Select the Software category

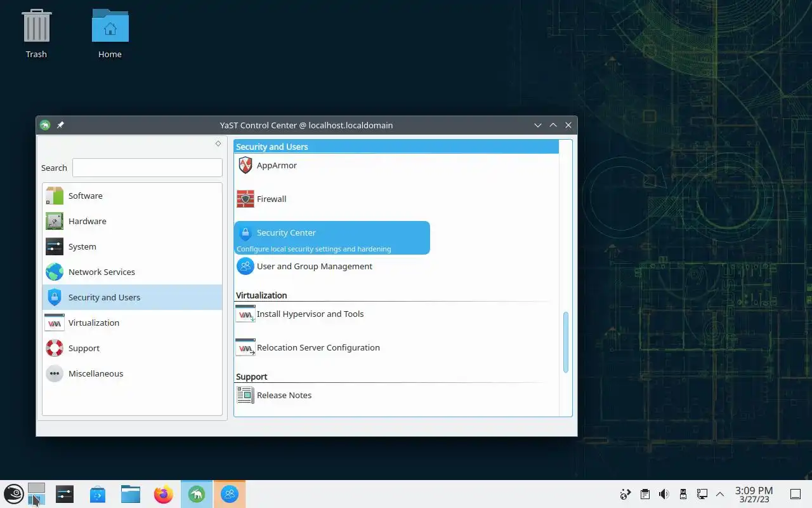132,196
